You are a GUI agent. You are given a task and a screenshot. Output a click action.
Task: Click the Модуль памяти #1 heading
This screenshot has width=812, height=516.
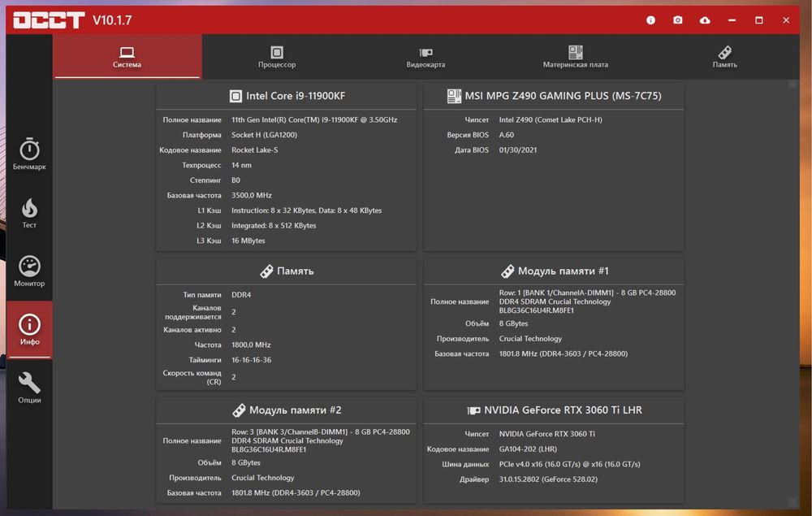pyautogui.click(x=563, y=271)
